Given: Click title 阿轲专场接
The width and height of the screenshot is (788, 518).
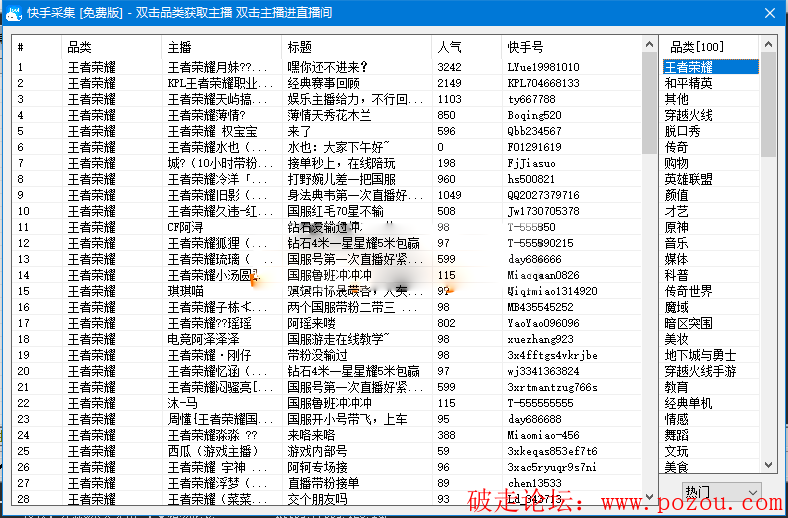Looking at the screenshot, I should 317,468.
